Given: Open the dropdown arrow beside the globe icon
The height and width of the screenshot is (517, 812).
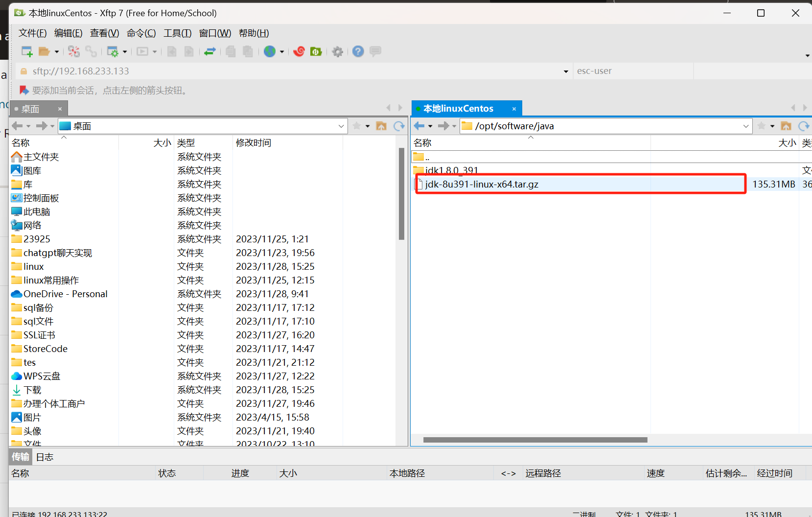Looking at the screenshot, I should 282,52.
